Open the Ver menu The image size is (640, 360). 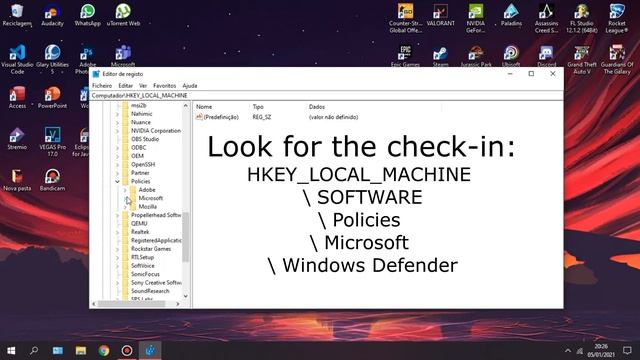(143, 86)
